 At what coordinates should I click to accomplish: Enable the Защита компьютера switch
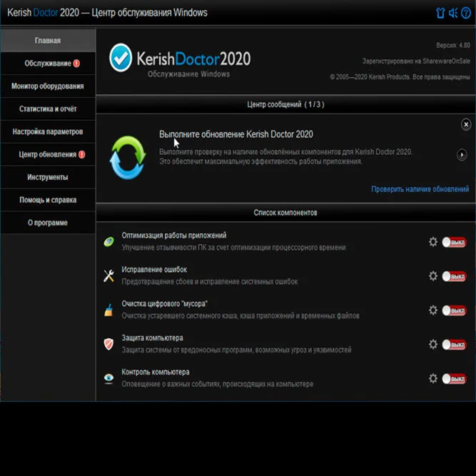pyautogui.click(x=454, y=345)
